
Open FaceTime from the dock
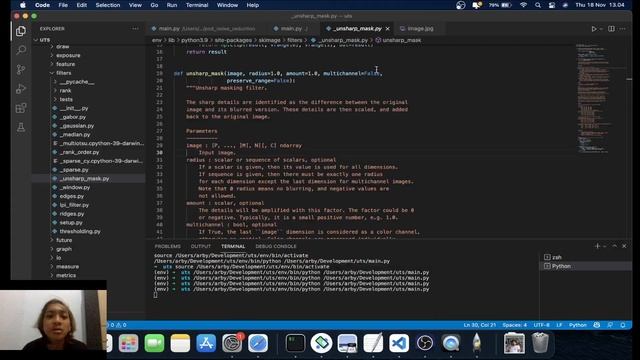click(x=154, y=343)
